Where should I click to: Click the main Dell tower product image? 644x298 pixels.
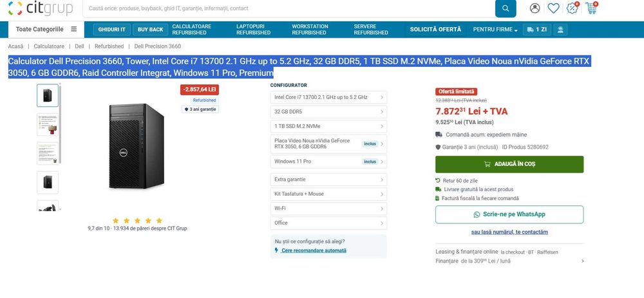click(x=137, y=146)
